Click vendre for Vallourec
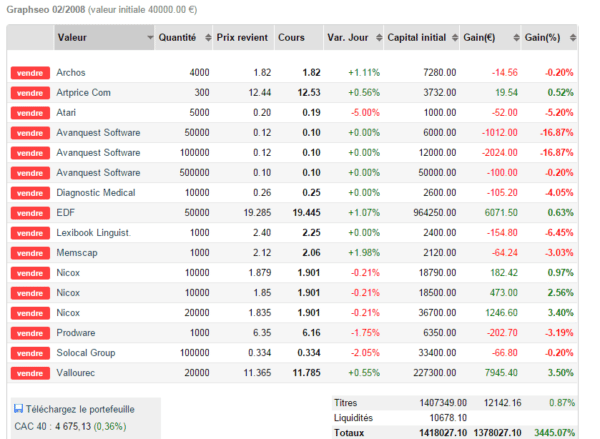This screenshot has height=439, width=600. (x=30, y=373)
